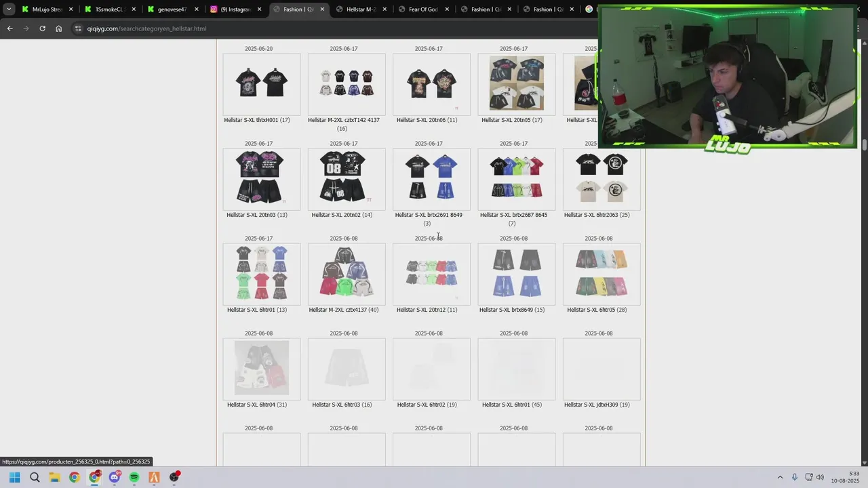Open Hellstar S-XL thtxH001 product thumbnail

point(262,84)
